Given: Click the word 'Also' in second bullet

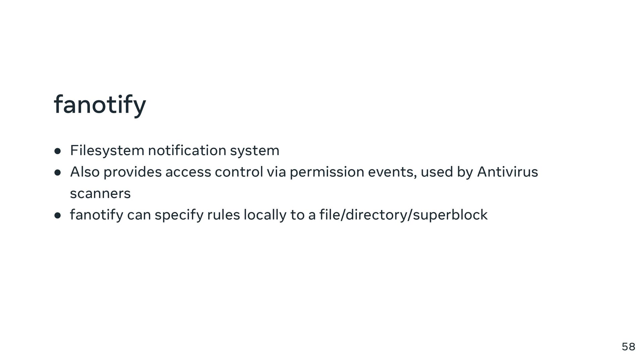Looking at the screenshot, I should [x=85, y=172].
